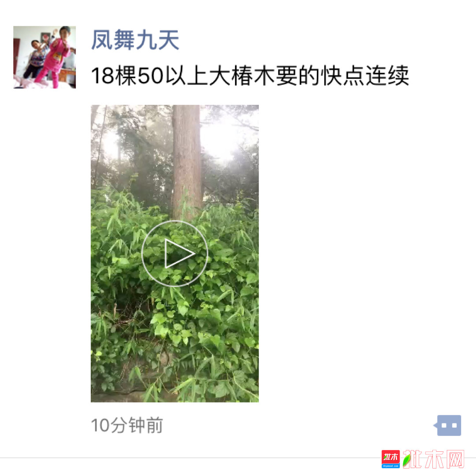
Task: Tap the right dot in the comment button
Action: click(x=454, y=425)
